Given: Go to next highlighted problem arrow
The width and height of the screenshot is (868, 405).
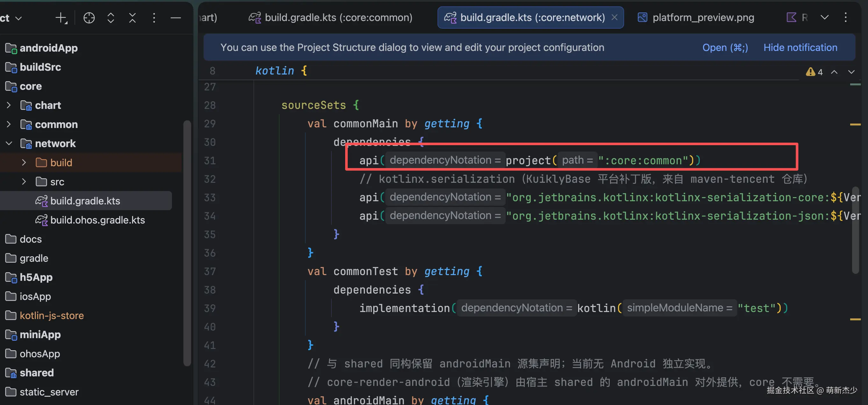Looking at the screenshot, I should [x=851, y=72].
